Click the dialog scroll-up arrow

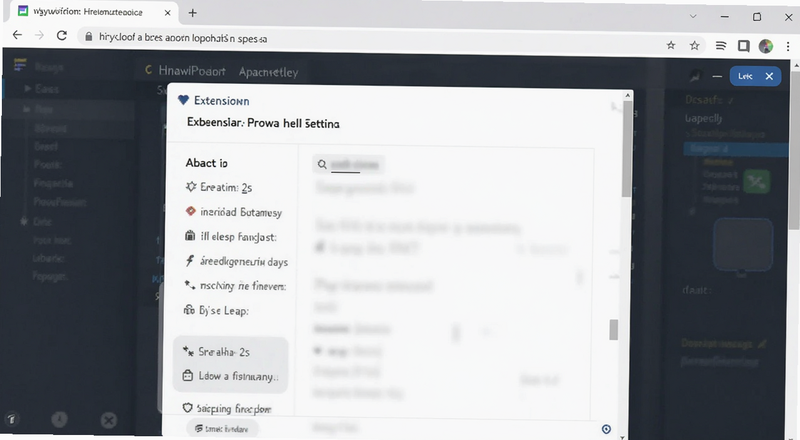coord(628,95)
